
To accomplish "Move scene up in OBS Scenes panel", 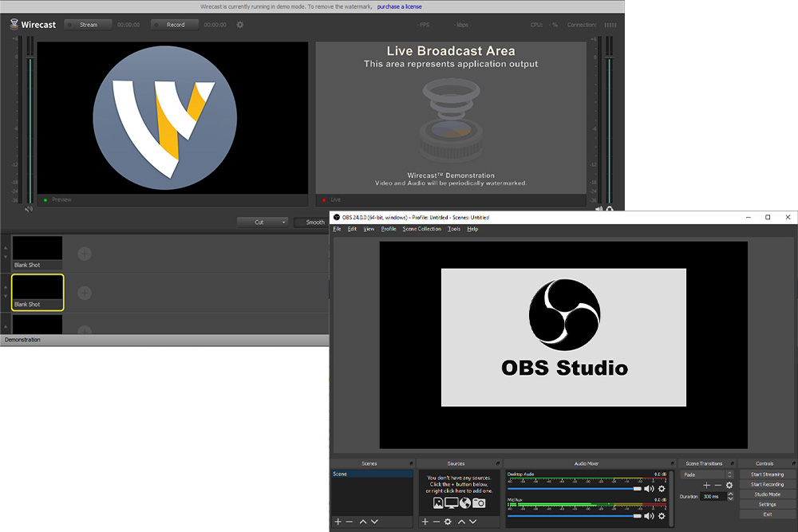I will click(x=363, y=522).
